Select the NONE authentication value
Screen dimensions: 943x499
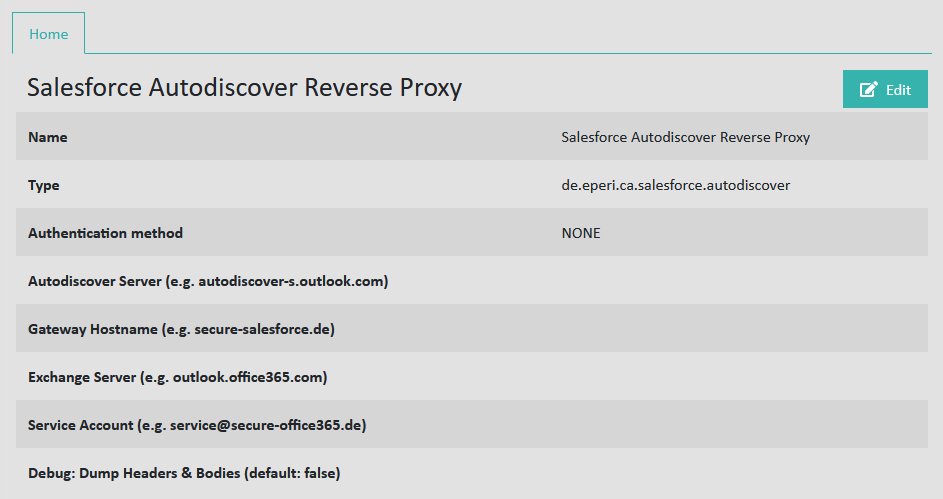tap(581, 233)
